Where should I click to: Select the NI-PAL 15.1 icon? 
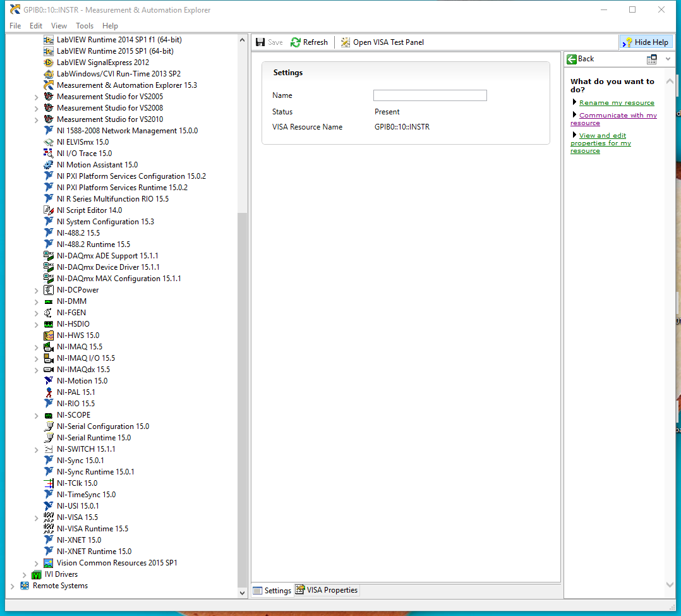(x=49, y=392)
